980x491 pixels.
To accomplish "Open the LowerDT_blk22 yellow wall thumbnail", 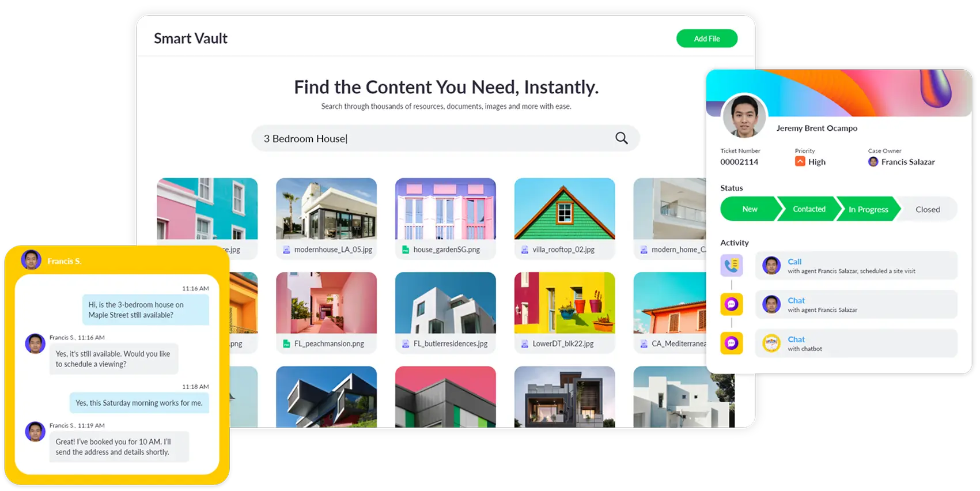I will [x=565, y=303].
